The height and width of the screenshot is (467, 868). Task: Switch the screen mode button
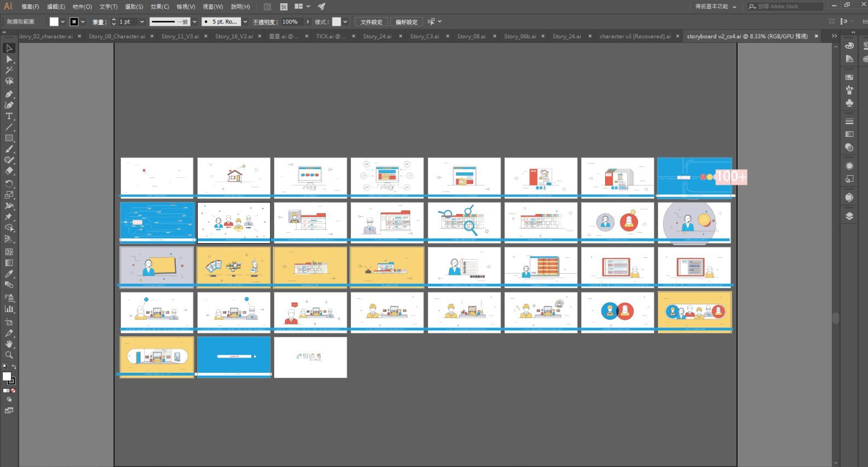click(9, 410)
